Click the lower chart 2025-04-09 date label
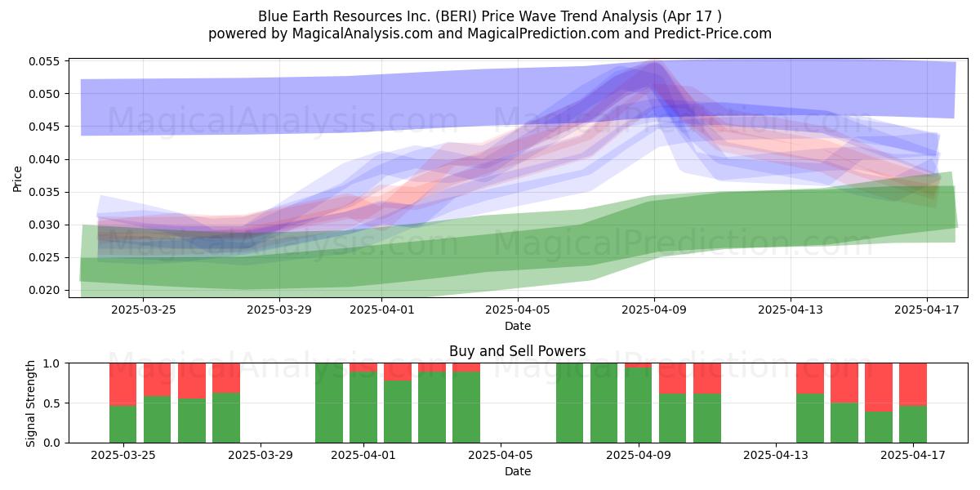Viewport: 980px width, 490px height. click(x=639, y=455)
